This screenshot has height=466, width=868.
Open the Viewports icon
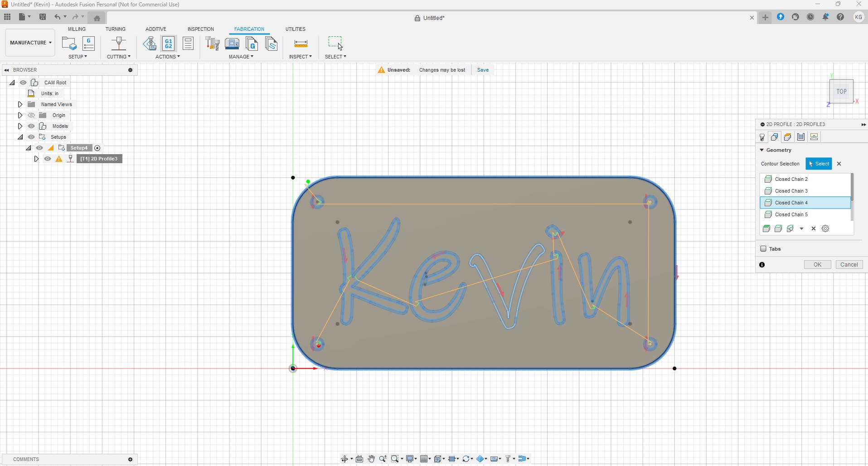pos(438,459)
